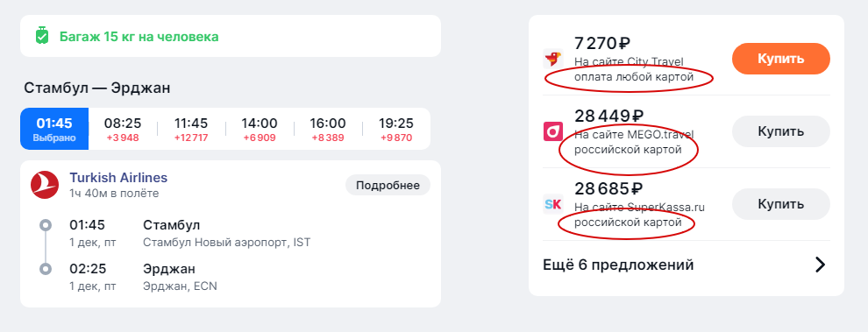The image size is (868, 332).
Task: Open Подробнее flight details
Action: coord(388,186)
